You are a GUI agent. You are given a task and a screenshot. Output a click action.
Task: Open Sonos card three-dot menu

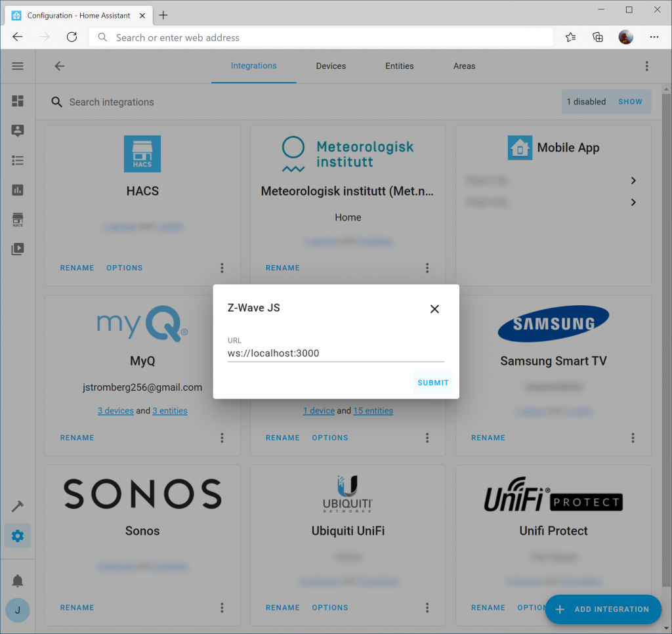point(222,608)
